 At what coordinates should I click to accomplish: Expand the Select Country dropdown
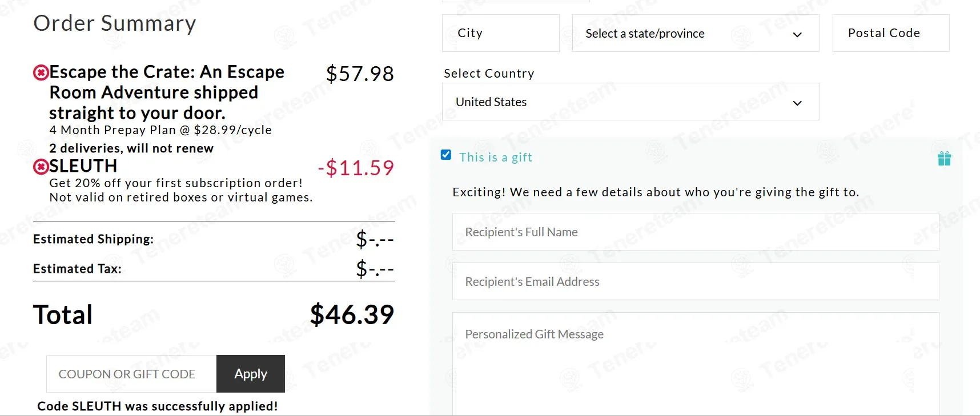[x=630, y=102]
